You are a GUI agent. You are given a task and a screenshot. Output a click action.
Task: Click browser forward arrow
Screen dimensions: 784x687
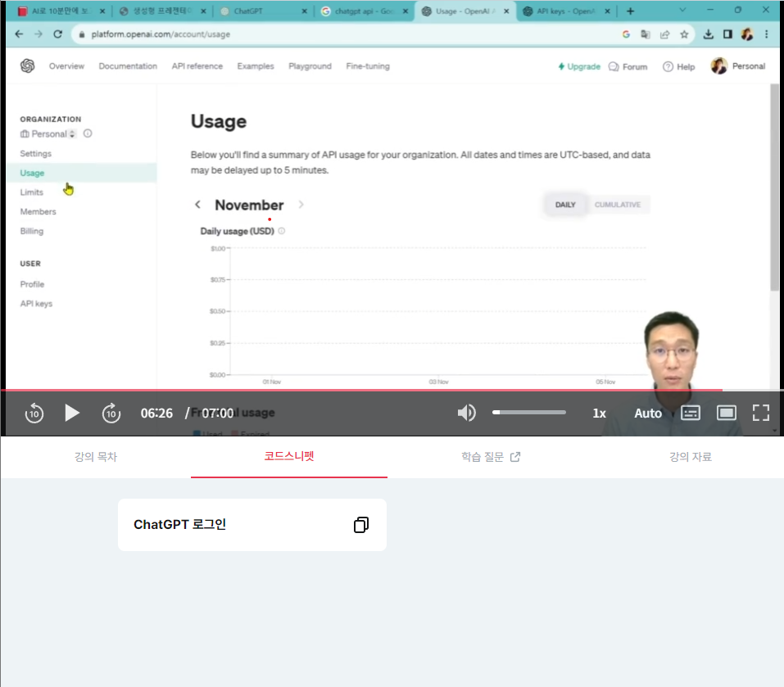pyautogui.click(x=39, y=34)
